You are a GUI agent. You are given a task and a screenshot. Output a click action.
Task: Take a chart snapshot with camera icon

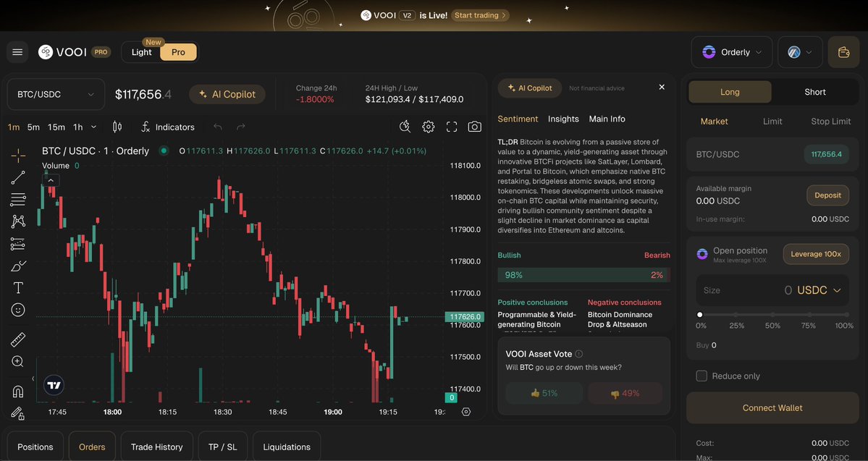[x=474, y=127]
